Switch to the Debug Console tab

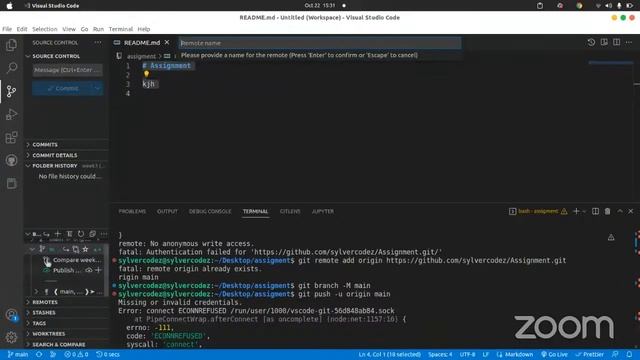pyautogui.click(x=210, y=211)
